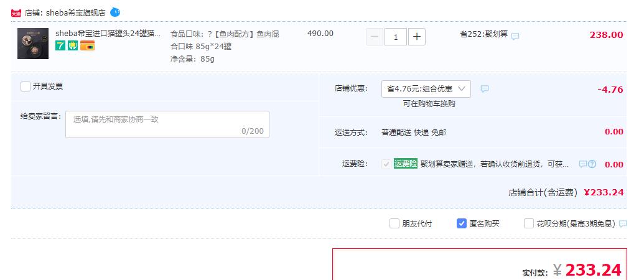
Task: Check the 朋友代付 checkbox
Action: coord(394,223)
